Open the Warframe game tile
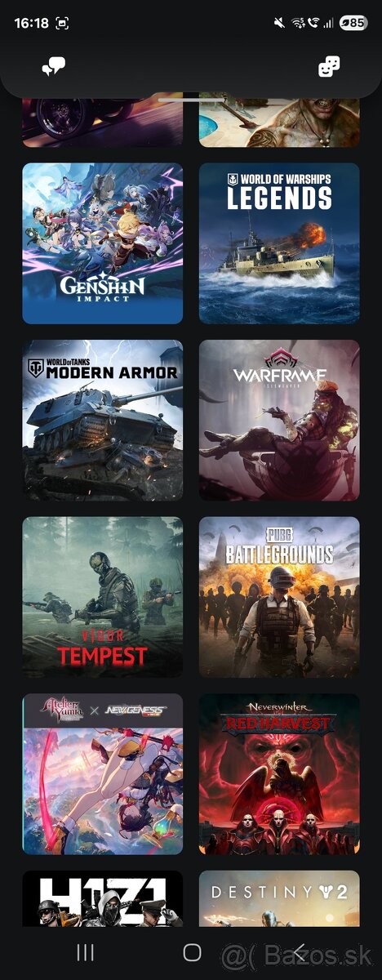The width and height of the screenshot is (382, 980). point(279,420)
